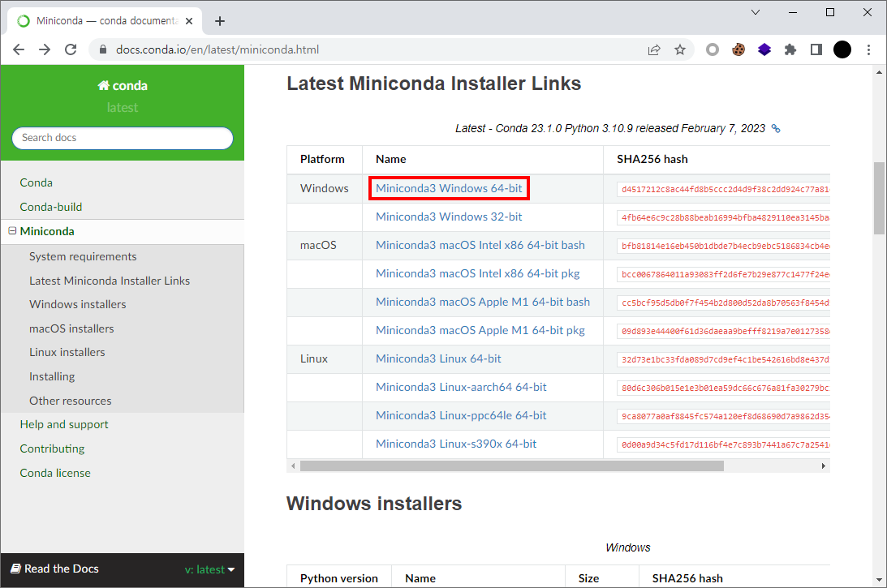The width and height of the screenshot is (887, 588).
Task: Download Miniconda3 macOS Apple M1 64-bit pkg
Action: 480,330
